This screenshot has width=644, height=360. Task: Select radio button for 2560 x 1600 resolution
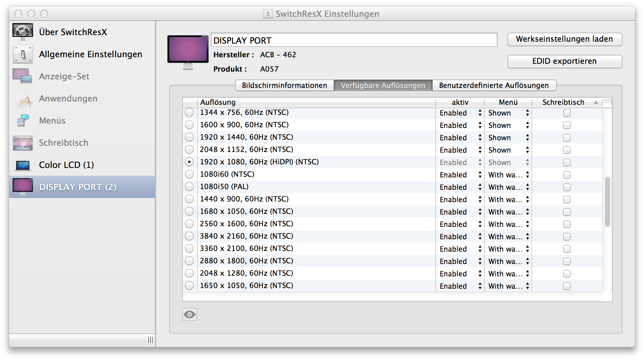[189, 224]
